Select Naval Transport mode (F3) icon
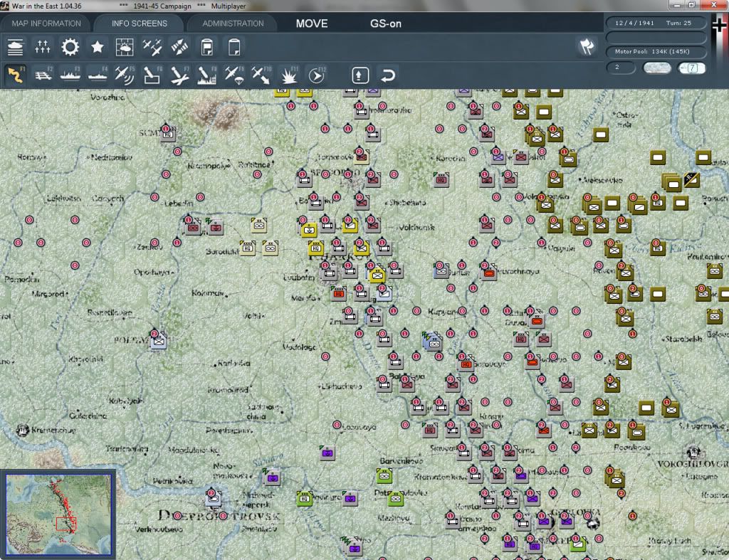 point(70,75)
